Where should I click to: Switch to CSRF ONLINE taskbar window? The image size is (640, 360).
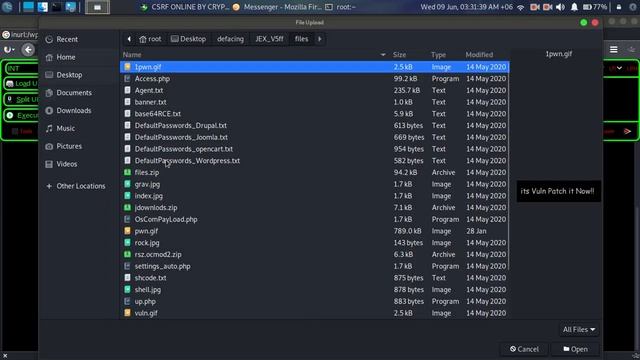pos(184,7)
